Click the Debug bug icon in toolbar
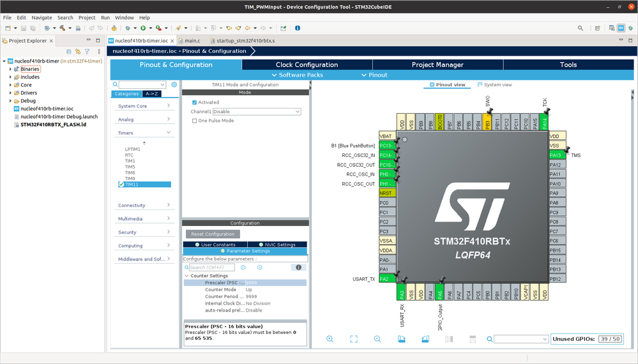 128,28
